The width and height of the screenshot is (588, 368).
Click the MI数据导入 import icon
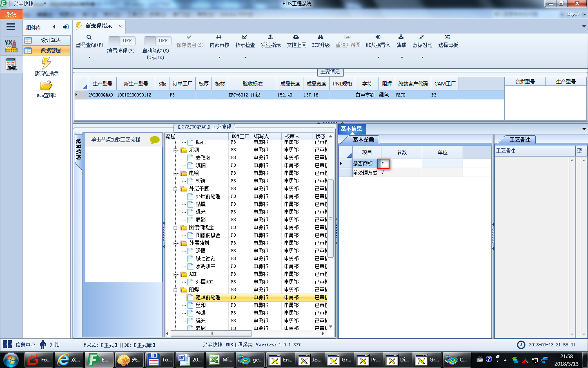point(378,37)
